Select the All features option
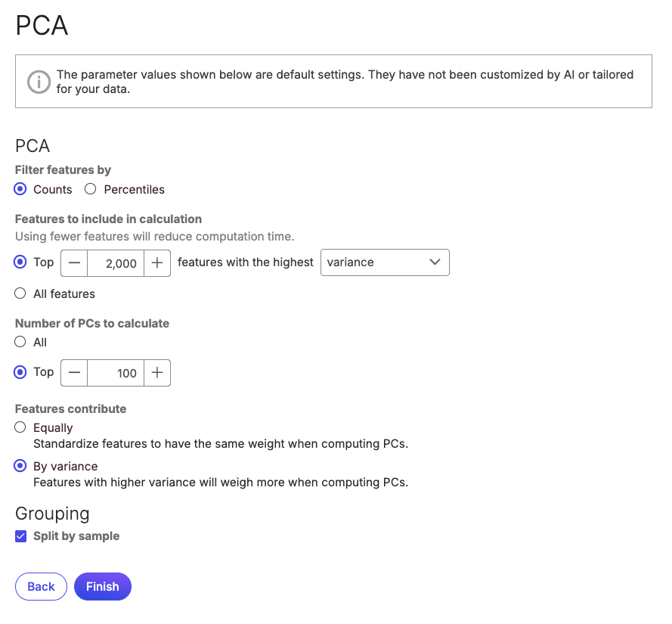 coord(21,293)
